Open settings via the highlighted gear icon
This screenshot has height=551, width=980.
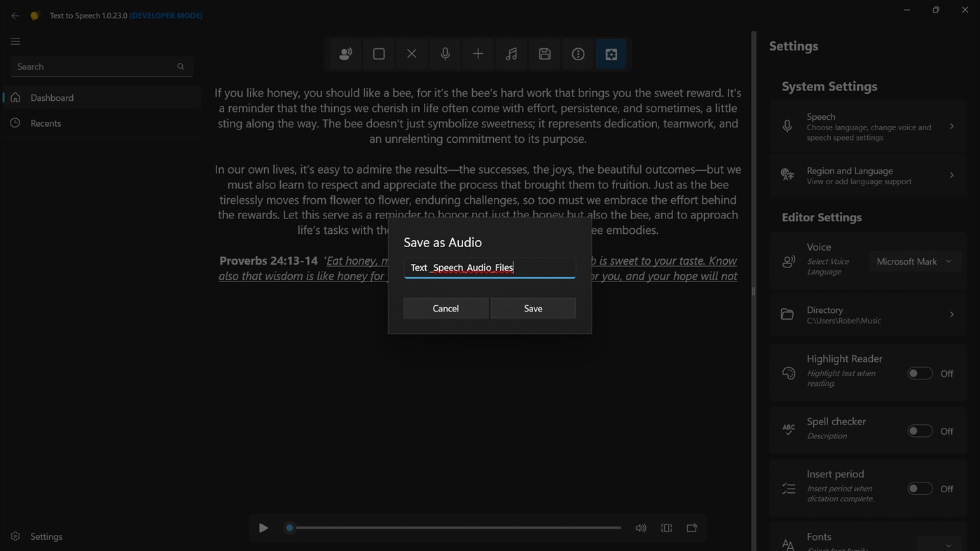611,54
